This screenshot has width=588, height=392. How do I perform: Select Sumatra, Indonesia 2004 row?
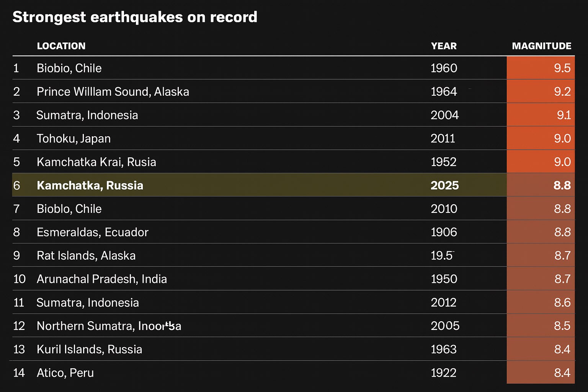coord(294,115)
